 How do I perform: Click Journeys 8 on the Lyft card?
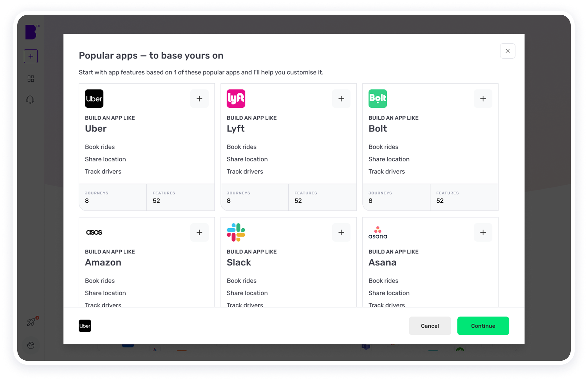pyautogui.click(x=254, y=197)
